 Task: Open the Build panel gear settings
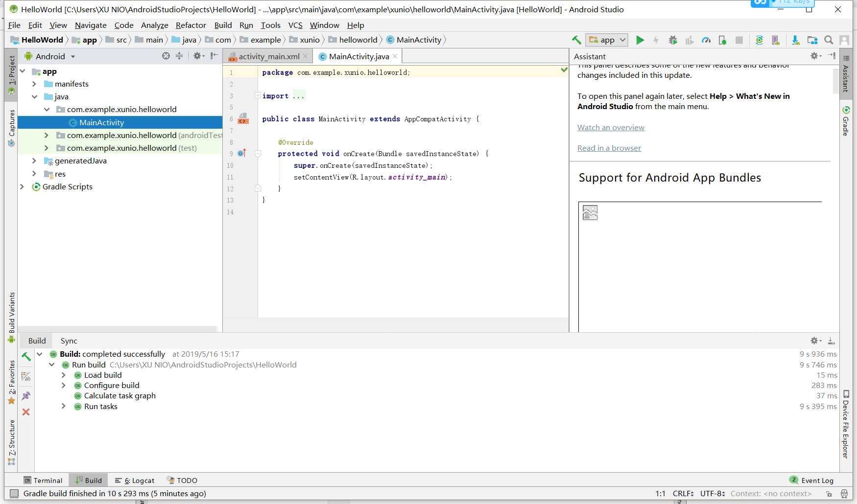click(816, 341)
